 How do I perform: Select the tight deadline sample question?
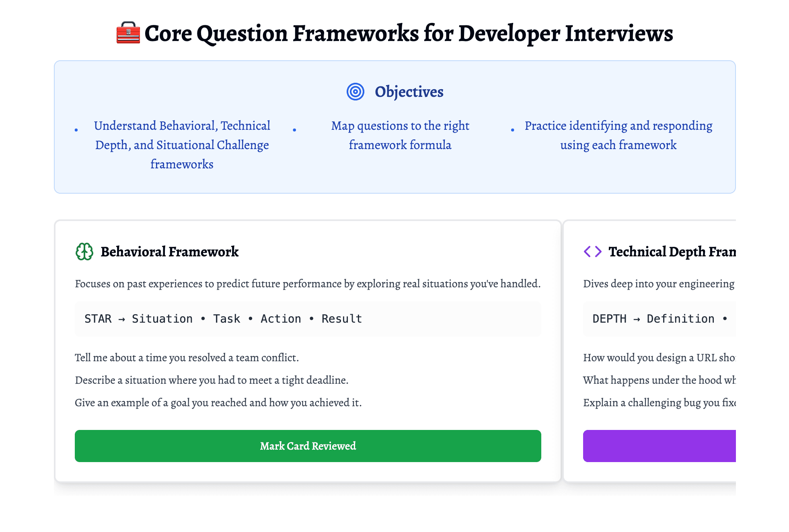(x=212, y=380)
